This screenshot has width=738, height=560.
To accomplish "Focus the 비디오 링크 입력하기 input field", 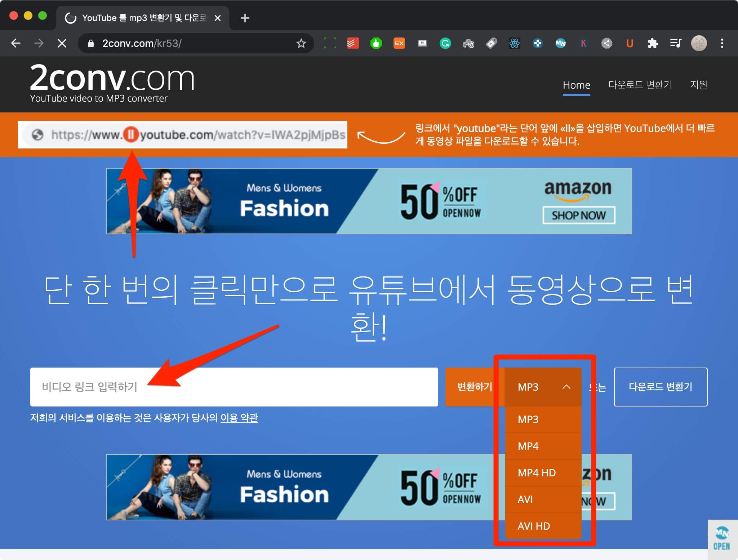I will [234, 387].
